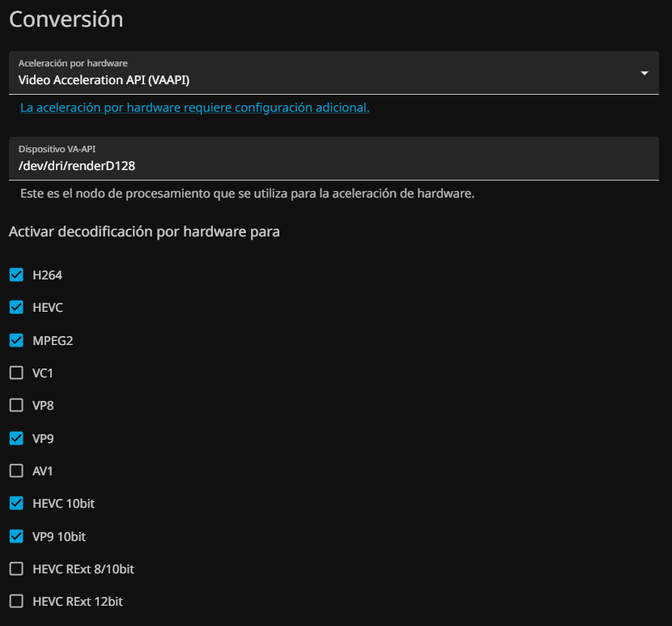Disable HEVC hardware decoding

coord(16,308)
